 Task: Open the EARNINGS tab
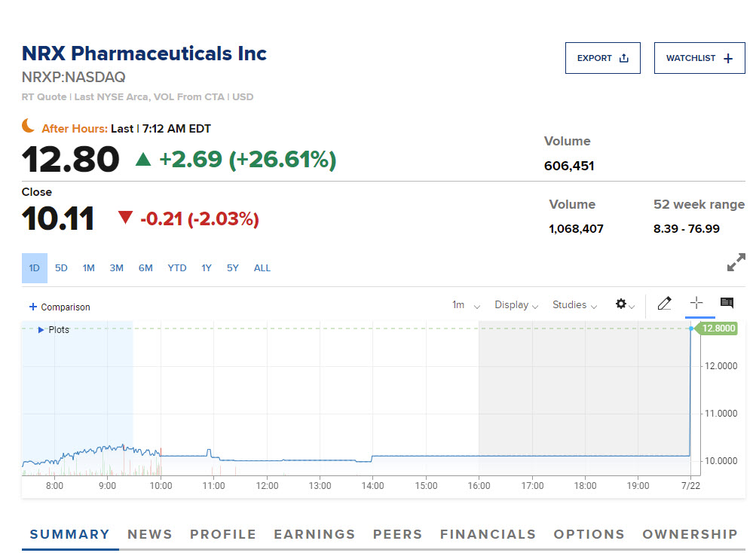[x=314, y=534]
